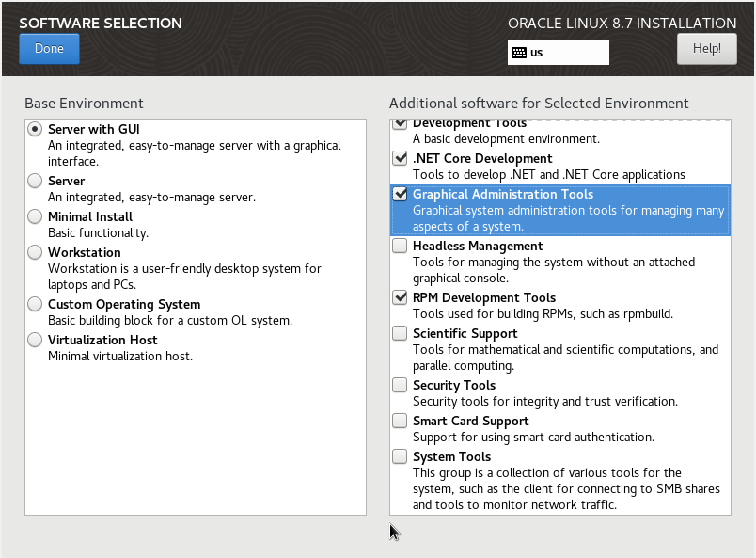The image size is (756, 558).
Task: Click the us keyboard layout field
Action: point(559,53)
